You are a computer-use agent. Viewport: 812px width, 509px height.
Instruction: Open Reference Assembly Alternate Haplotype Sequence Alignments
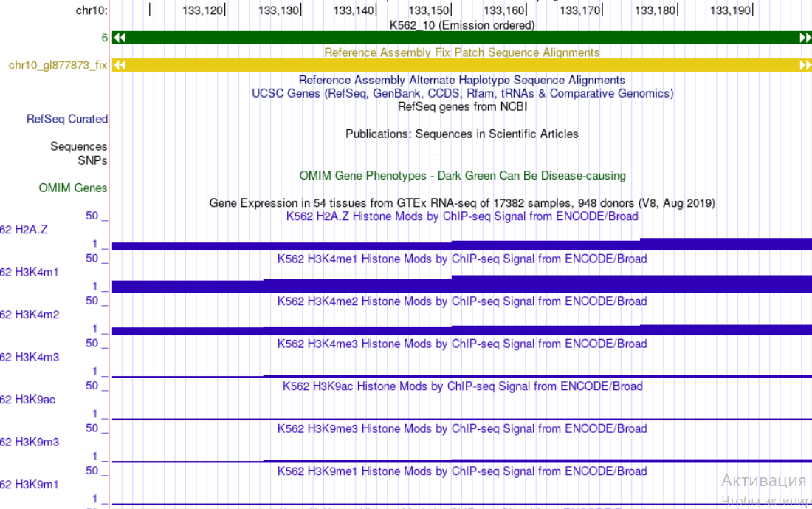[x=462, y=80]
